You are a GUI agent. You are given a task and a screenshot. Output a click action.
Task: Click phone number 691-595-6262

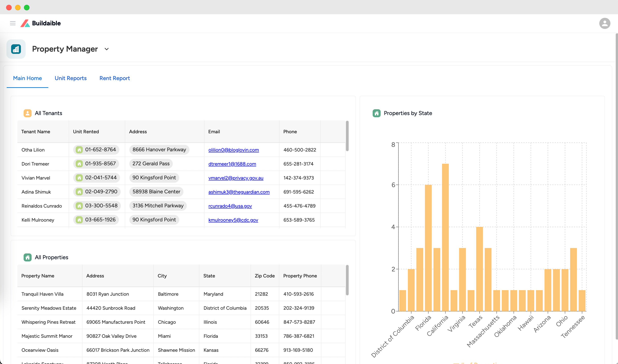pyautogui.click(x=299, y=192)
